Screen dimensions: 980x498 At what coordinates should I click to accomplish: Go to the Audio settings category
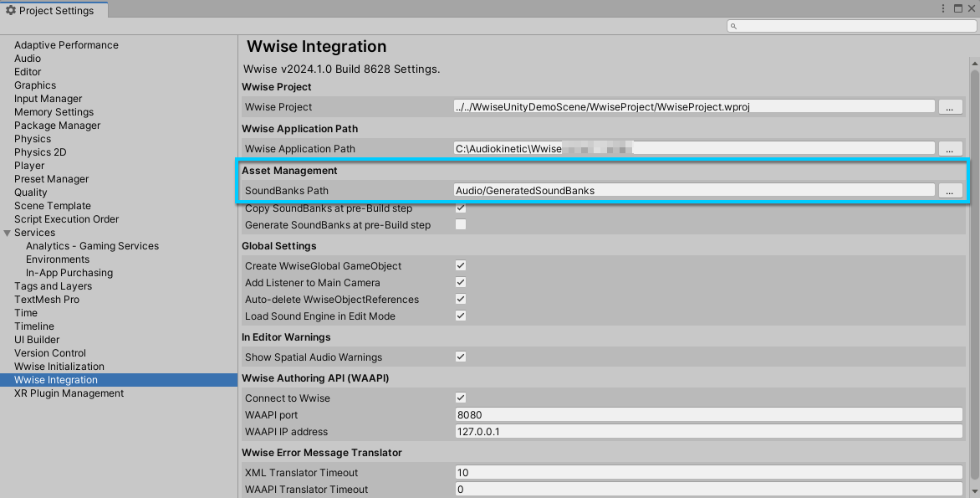tap(28, 59)
